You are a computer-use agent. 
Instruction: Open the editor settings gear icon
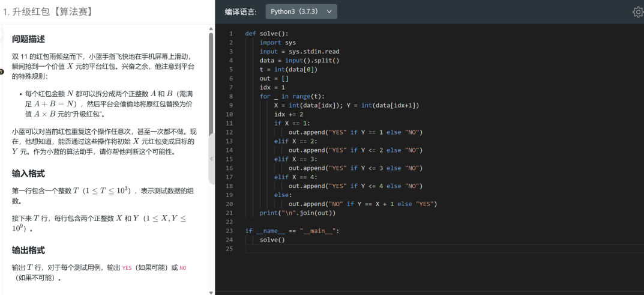point(637,12)
